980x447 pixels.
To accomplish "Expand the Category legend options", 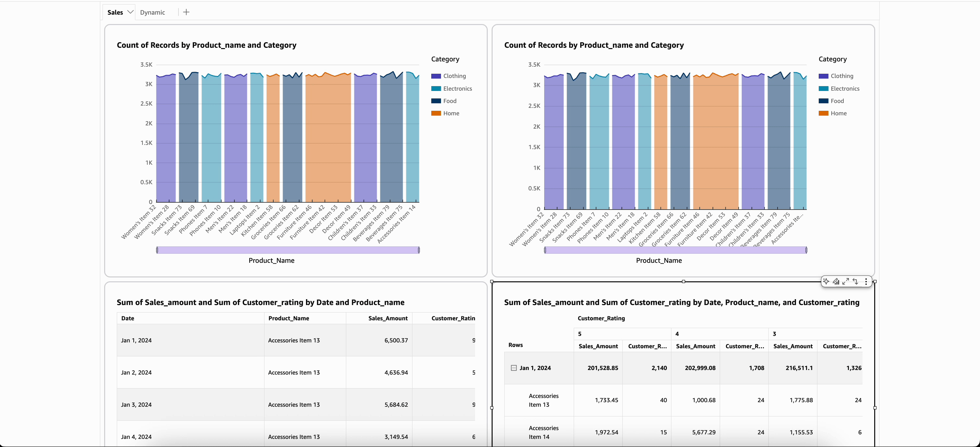I will coord(445,59).
